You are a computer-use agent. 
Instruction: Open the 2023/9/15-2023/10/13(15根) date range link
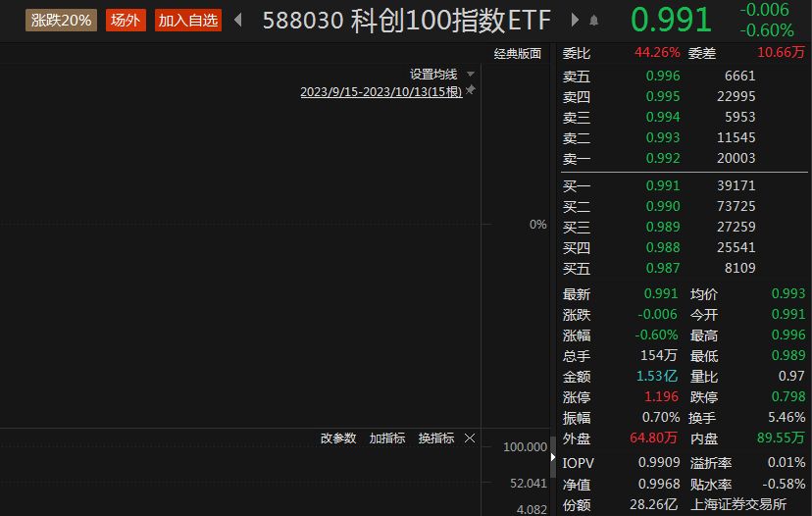coord(381,91)
